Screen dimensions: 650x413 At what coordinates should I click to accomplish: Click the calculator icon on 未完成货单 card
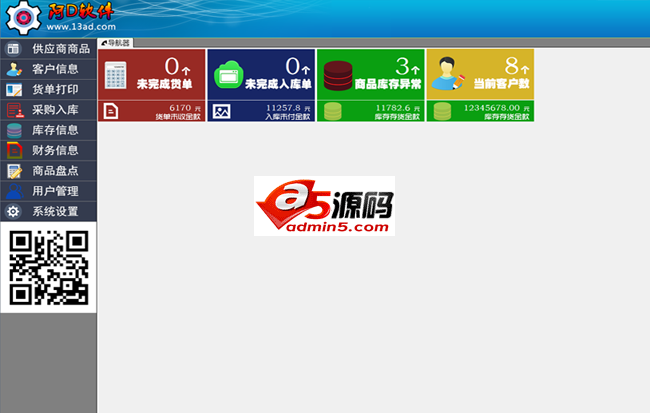(116, 75)
